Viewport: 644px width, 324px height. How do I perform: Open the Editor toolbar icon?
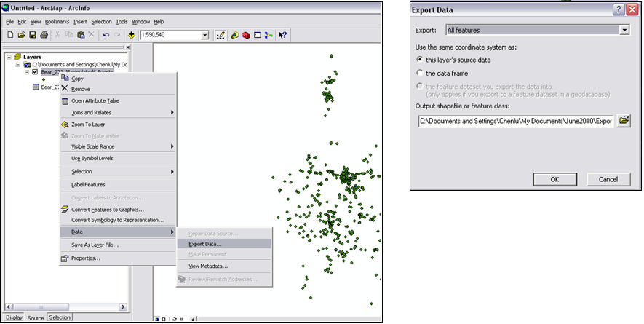[x=220, y=35]
